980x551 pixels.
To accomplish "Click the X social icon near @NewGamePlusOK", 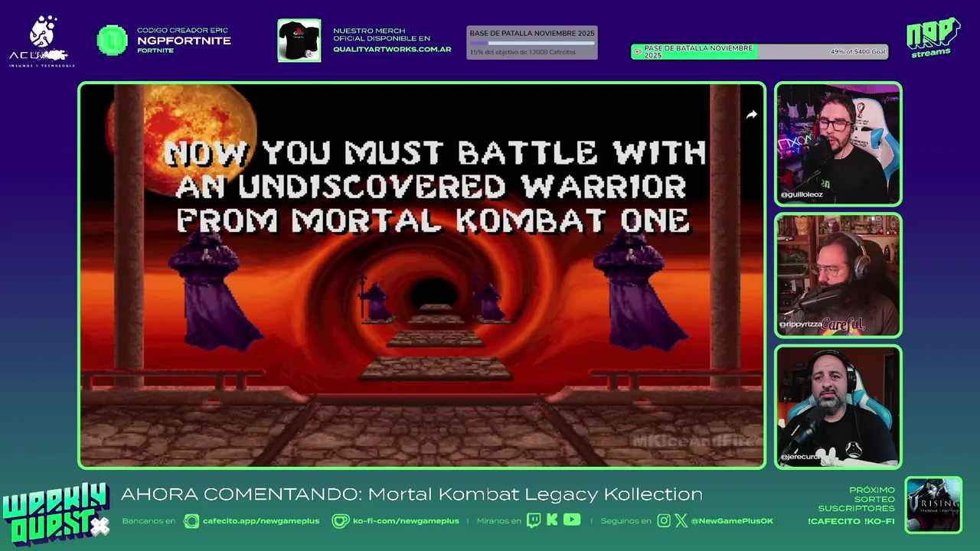I will (x=681, y=520).
